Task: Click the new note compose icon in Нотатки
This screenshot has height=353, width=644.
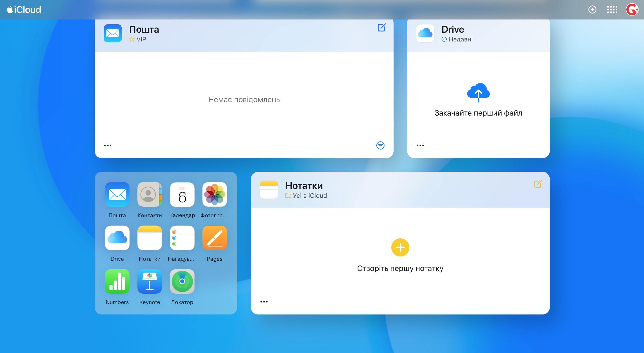Action: (538, 184)
